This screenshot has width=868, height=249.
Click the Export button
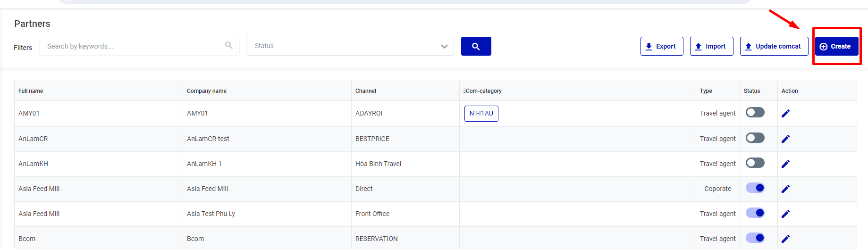pos(661,46)
